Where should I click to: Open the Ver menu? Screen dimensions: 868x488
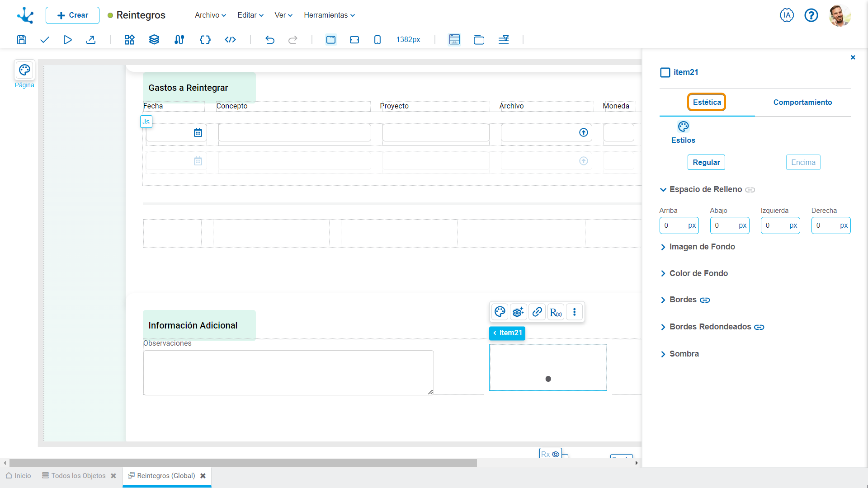(x=283, y=15)
